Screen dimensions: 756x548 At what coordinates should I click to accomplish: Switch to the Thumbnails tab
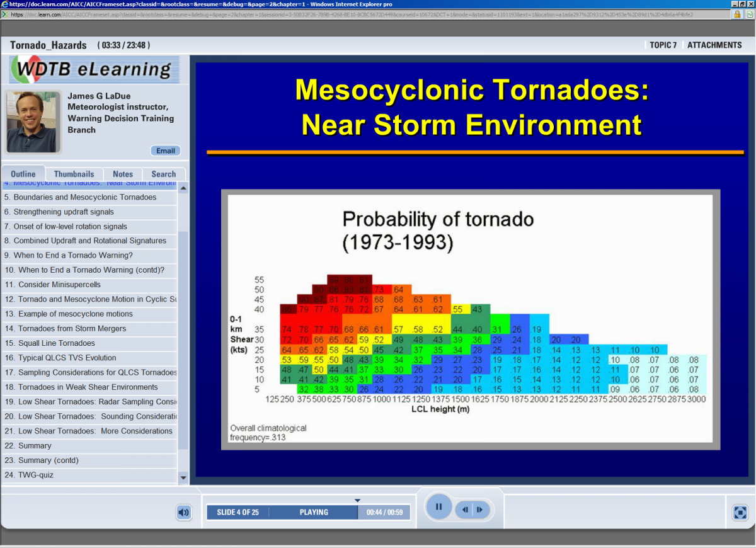click(x=74, y=174)
